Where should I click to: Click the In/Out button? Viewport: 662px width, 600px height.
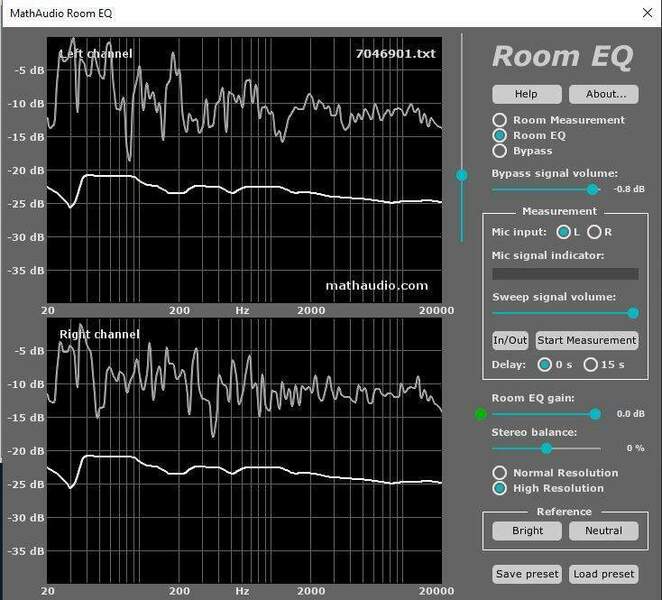coord(510,340)
